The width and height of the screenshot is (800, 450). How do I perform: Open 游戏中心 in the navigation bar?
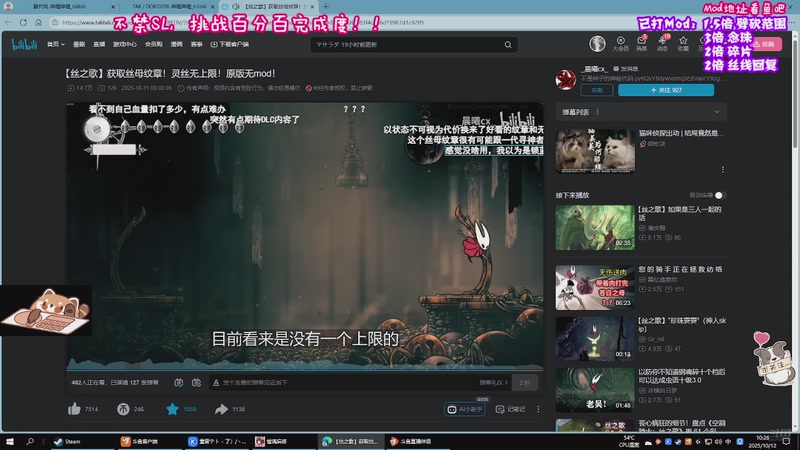[x=124, y=44]
